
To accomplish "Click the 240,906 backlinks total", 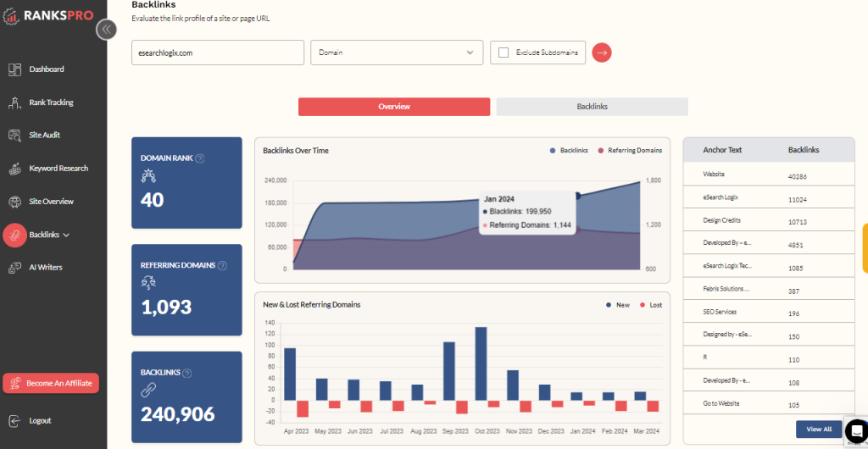I will (x=178, y=414).
